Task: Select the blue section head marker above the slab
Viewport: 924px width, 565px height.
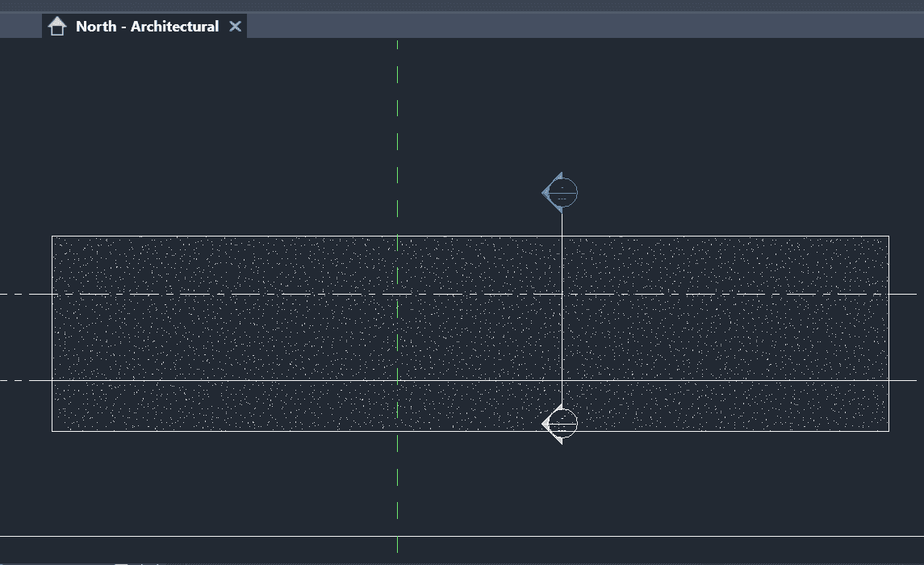Action: coord(560,192)
